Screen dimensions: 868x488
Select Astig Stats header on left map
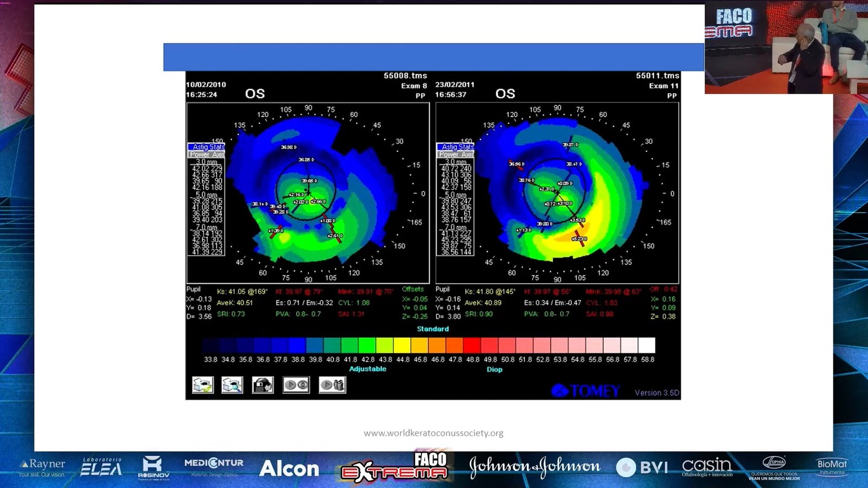(207, 147)
